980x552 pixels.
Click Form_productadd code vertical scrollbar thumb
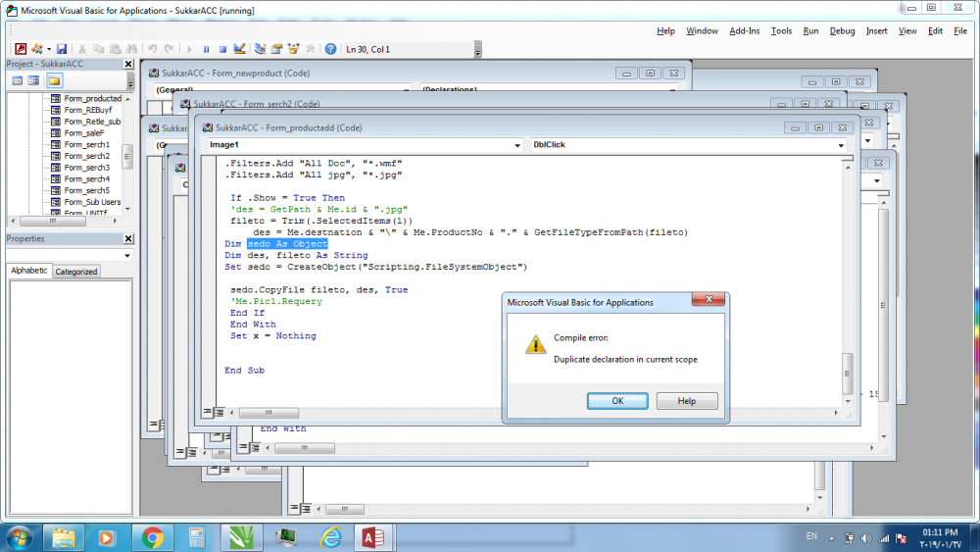[847, 374]
